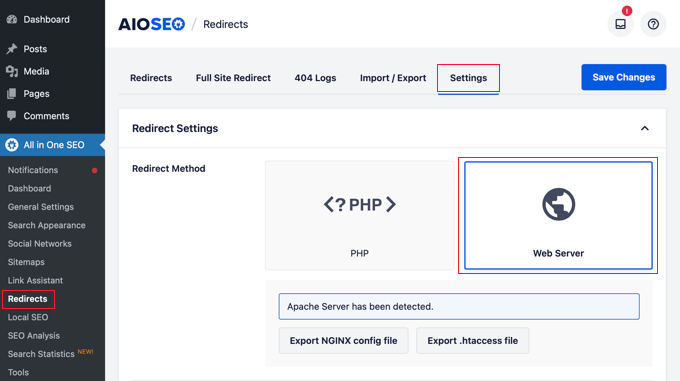Select the PHP redirect method card

point(360,215)
